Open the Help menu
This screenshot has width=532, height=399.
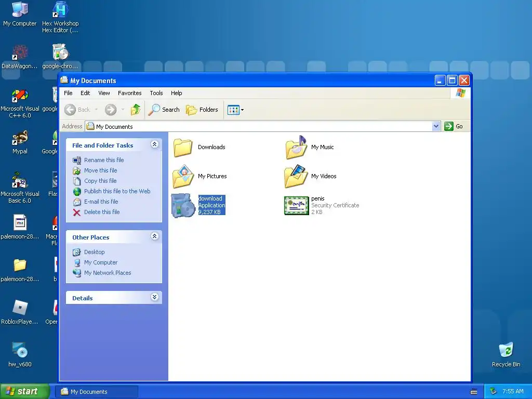177,93
